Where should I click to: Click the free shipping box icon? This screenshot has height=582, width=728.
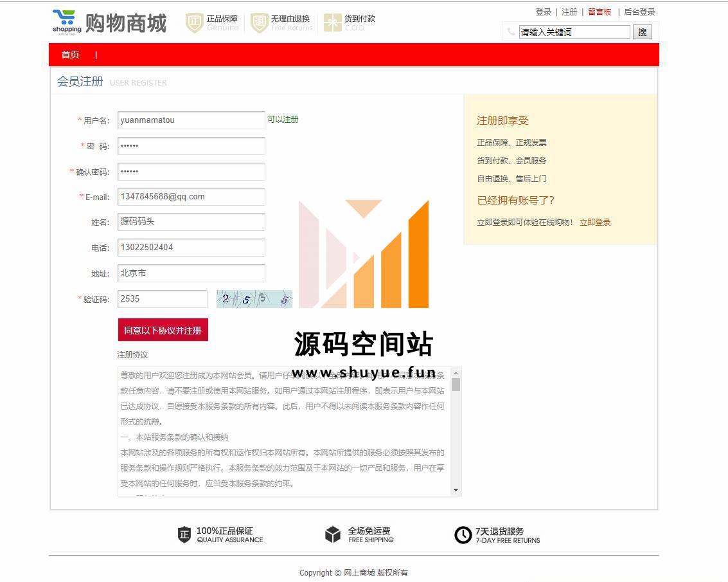(x=332, y=534)
